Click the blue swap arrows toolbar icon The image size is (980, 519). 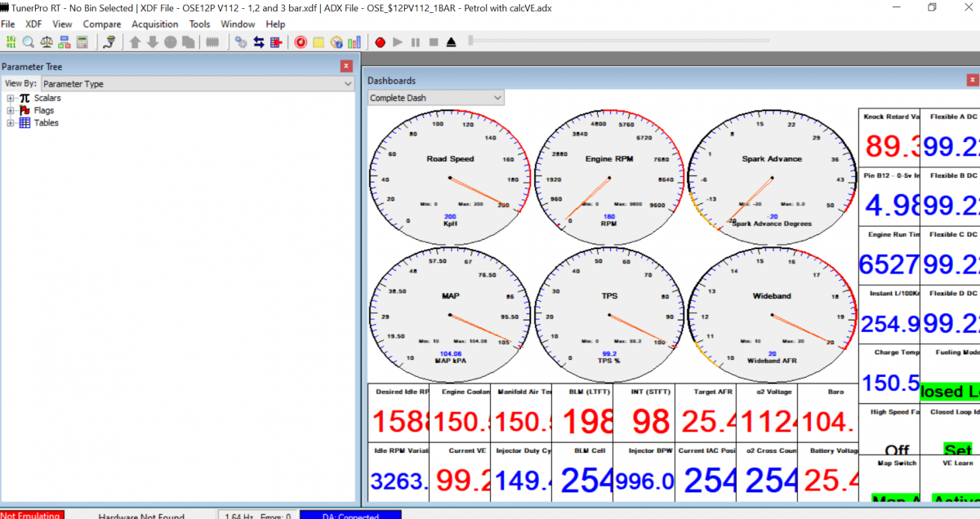[x=259, y=42]
